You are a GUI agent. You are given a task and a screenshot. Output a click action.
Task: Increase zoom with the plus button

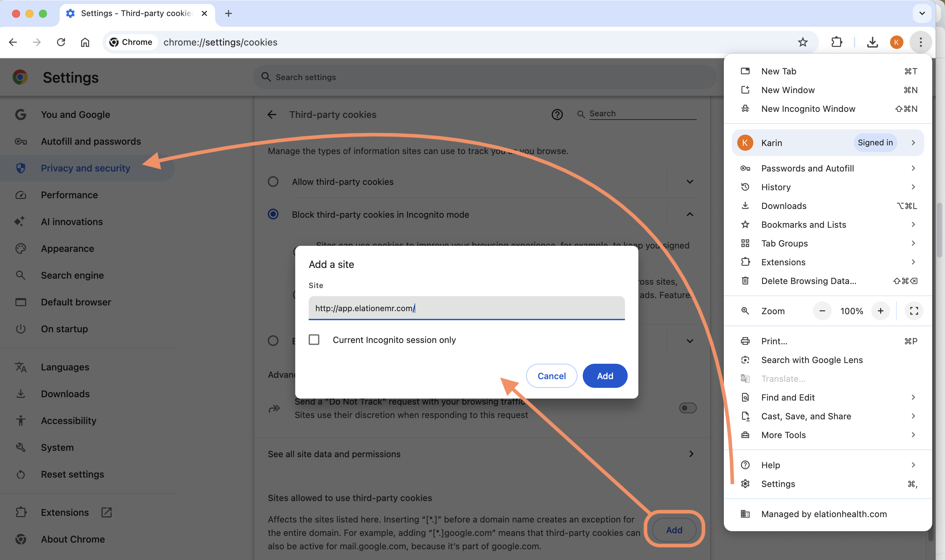pyautogui.click(x=880, y=311)
